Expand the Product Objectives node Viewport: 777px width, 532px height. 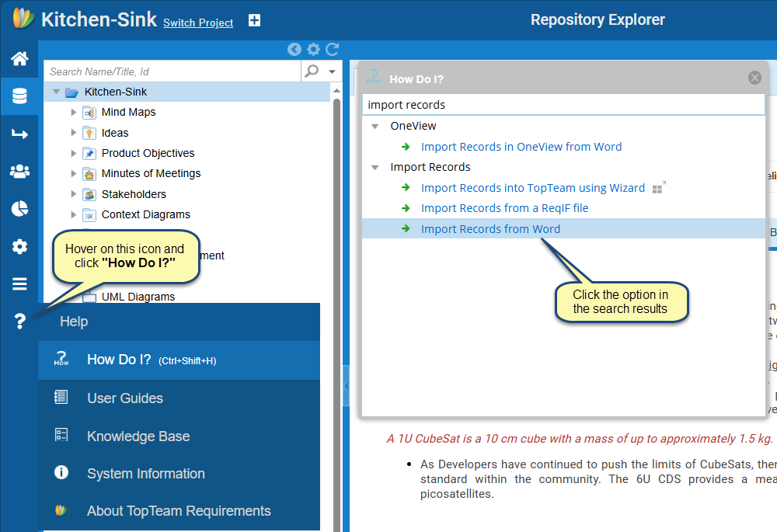tap(73, 153)
